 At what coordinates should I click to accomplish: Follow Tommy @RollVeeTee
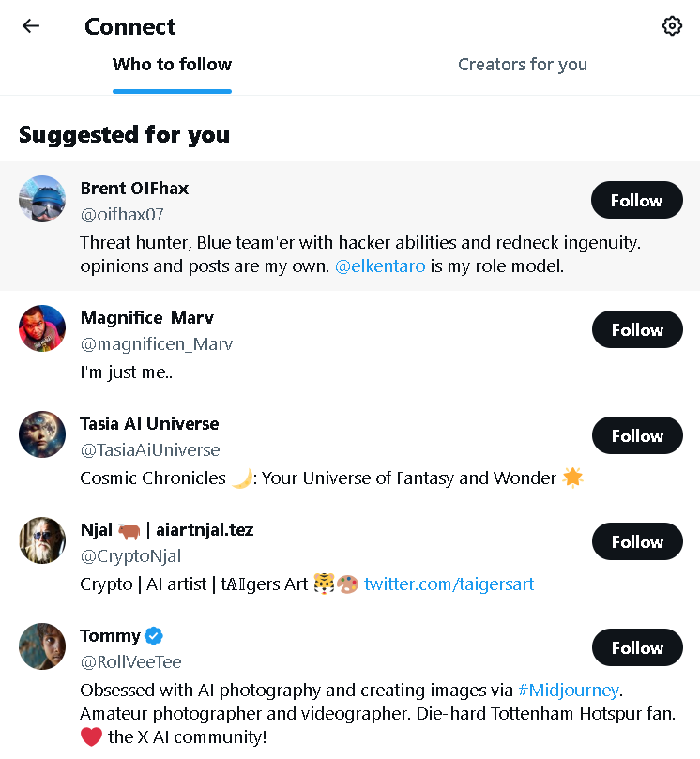pos(636,647)
